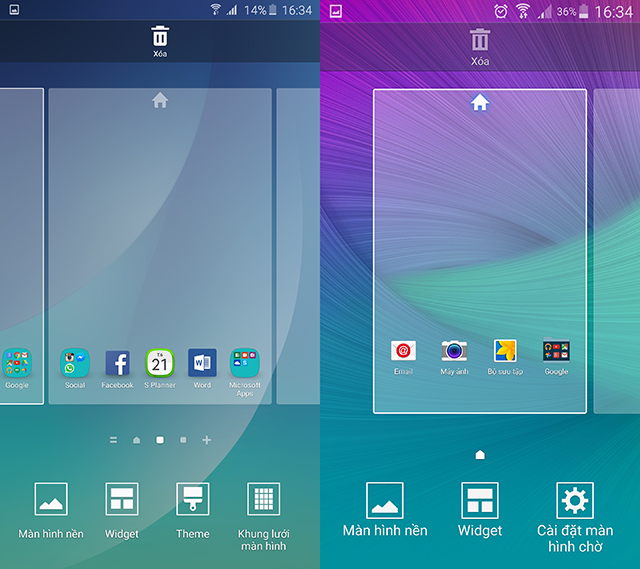Open Google folder on left phone

point(17,368)
